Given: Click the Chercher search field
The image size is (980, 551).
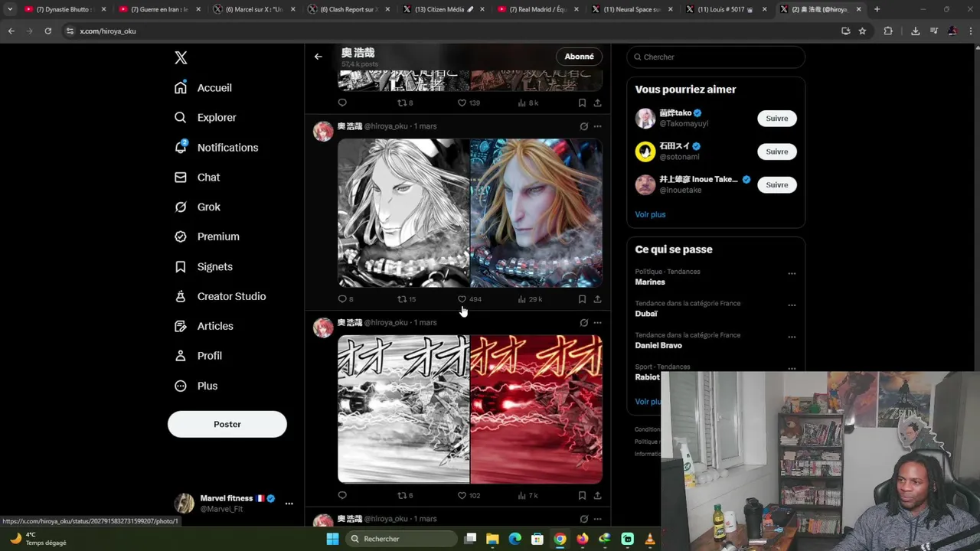Looking at the screenshot, I should pos(716,57).
